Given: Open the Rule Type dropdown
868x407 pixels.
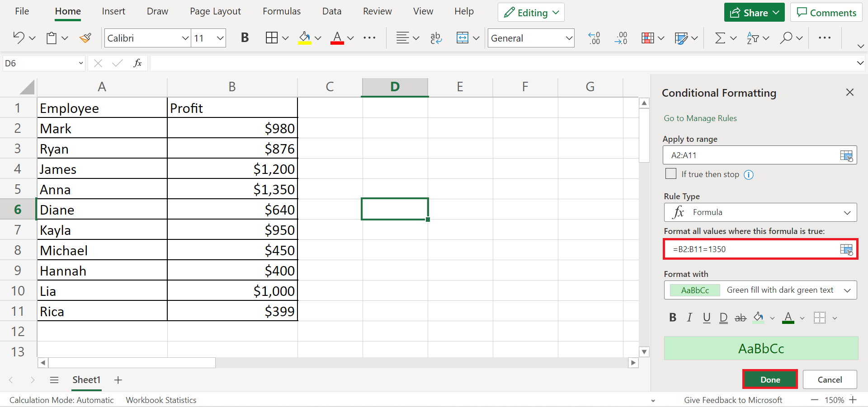Looking at the screenshot, I should pyautogui.click(x=760, y=212).
